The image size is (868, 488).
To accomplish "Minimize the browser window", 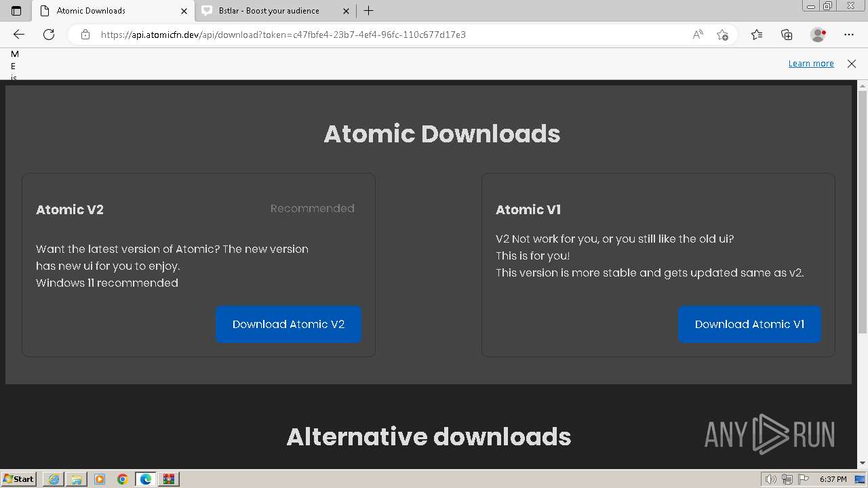I will click(x=810, y=6).
